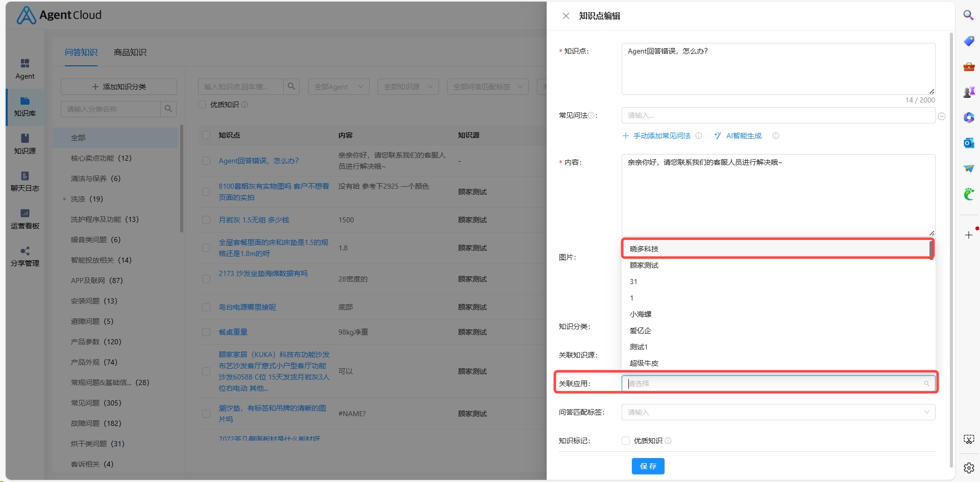Open the 分享管理 sidebar section
980x482 pixels.
pos(25,257)
